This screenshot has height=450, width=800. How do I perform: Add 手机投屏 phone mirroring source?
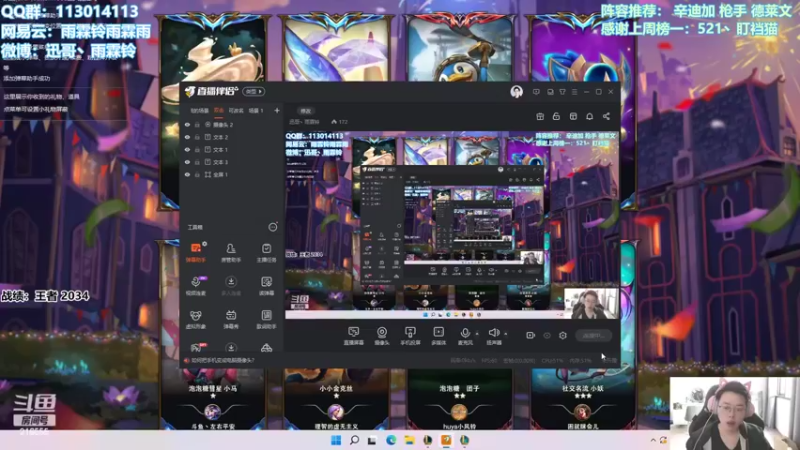pyautogui.click(x=410, y=336)
